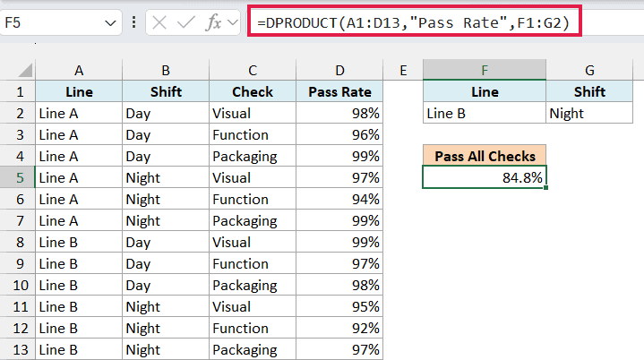Click the 96% cell in row 3

pos(339,134)
